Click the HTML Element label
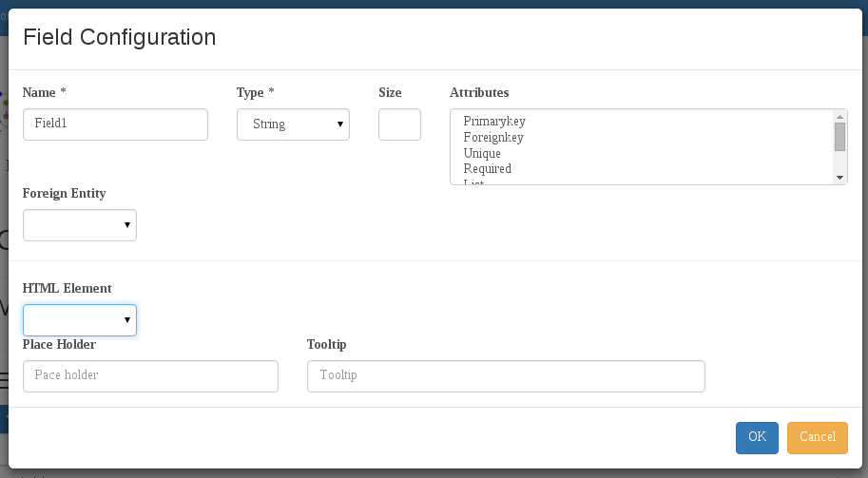The width and height of the screenshot is (868, 478). [67, 288]
